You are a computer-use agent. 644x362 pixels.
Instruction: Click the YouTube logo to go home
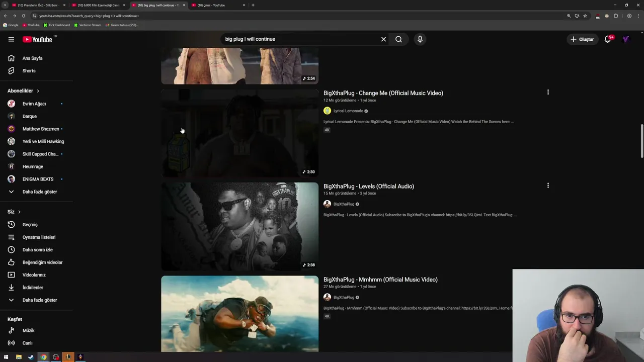click(37, 39)
